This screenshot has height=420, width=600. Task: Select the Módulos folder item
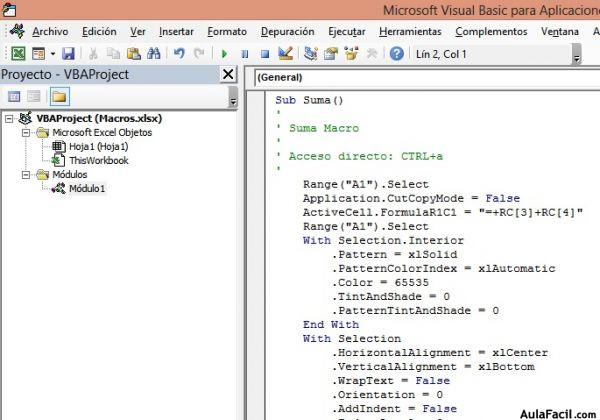(70, 175)
